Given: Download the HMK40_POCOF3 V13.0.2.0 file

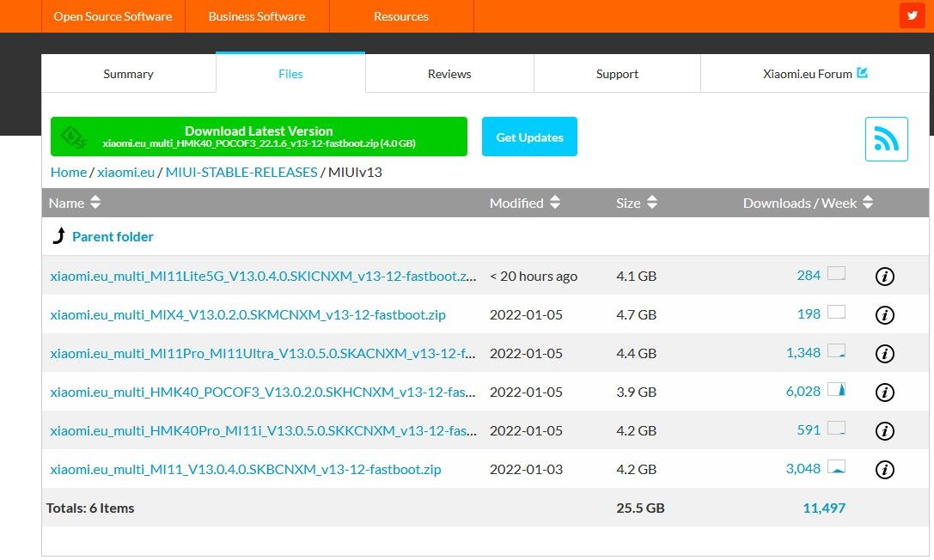Looking at the screenshot, I should coord(263,393).
